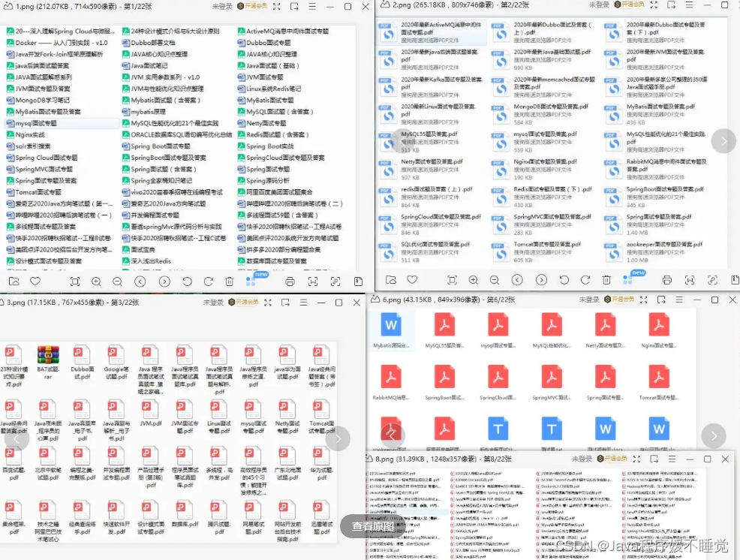Open hamburger menu in 2.png title bar
The image size is (740, 560).
[x=690, y=5]
